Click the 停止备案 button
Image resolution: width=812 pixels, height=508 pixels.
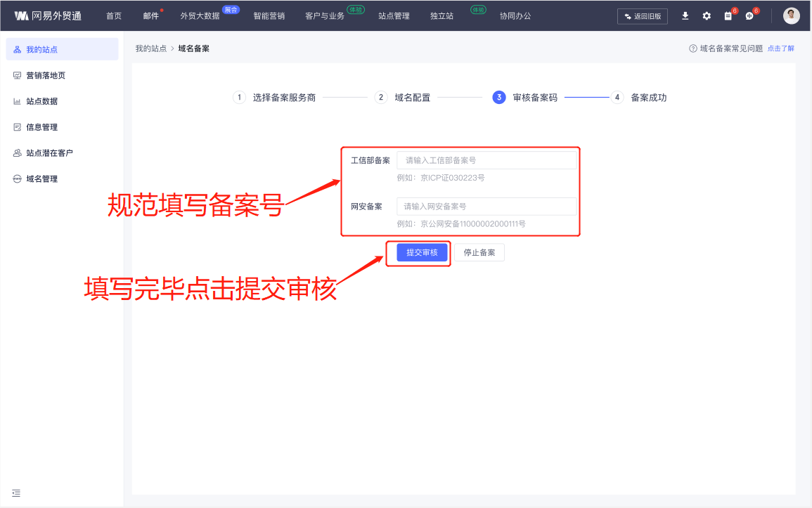[479, 252]
